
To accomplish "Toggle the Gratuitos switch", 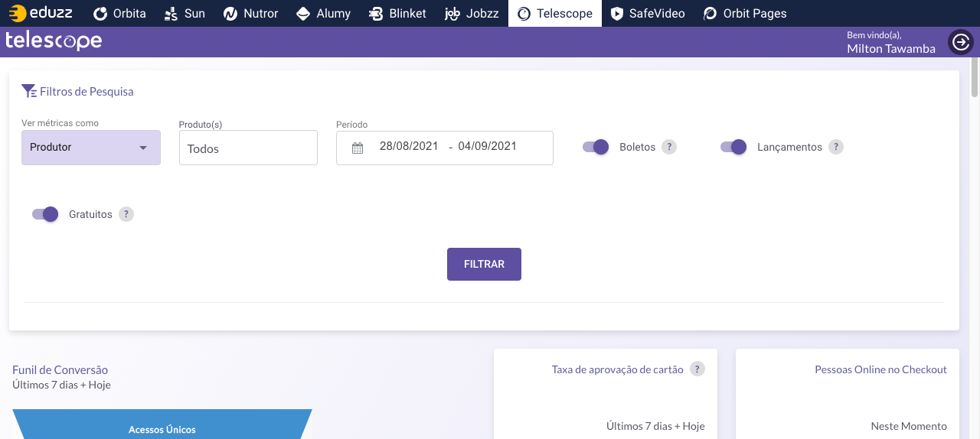I will click(x=45, y=214).
